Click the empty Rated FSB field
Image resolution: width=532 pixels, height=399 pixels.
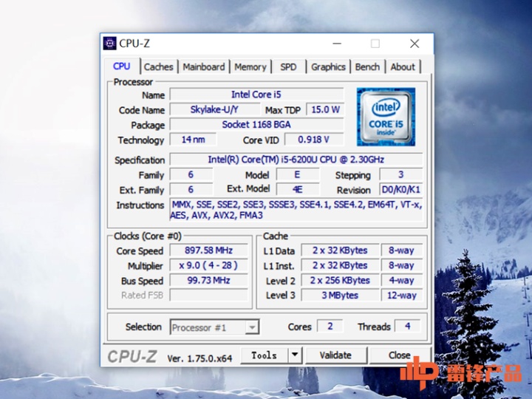click(208, 295)
